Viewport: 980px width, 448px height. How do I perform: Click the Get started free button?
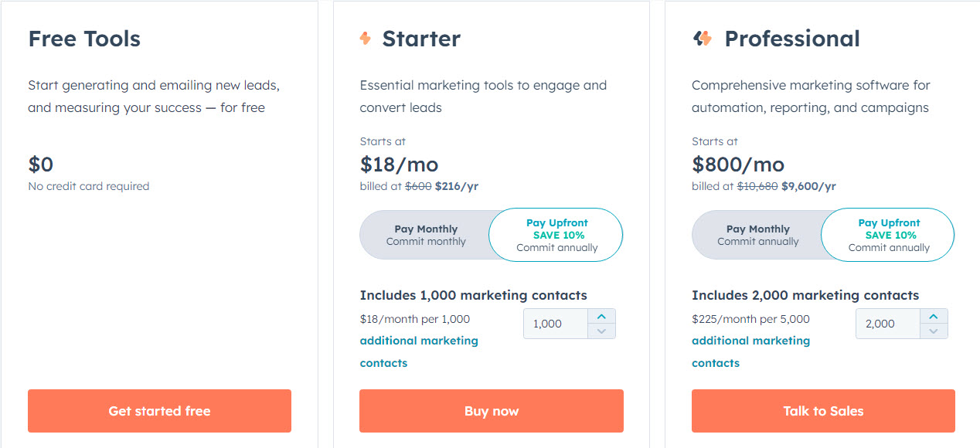pos(159,411)
